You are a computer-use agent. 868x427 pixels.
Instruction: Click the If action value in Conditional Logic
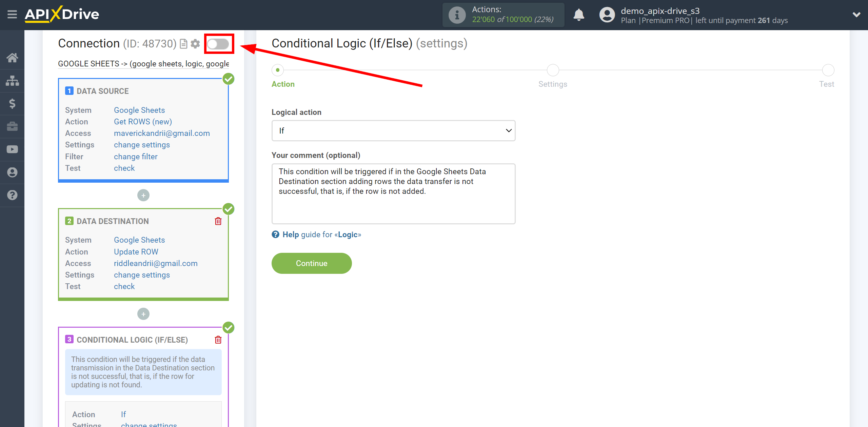tap(123, 414)
